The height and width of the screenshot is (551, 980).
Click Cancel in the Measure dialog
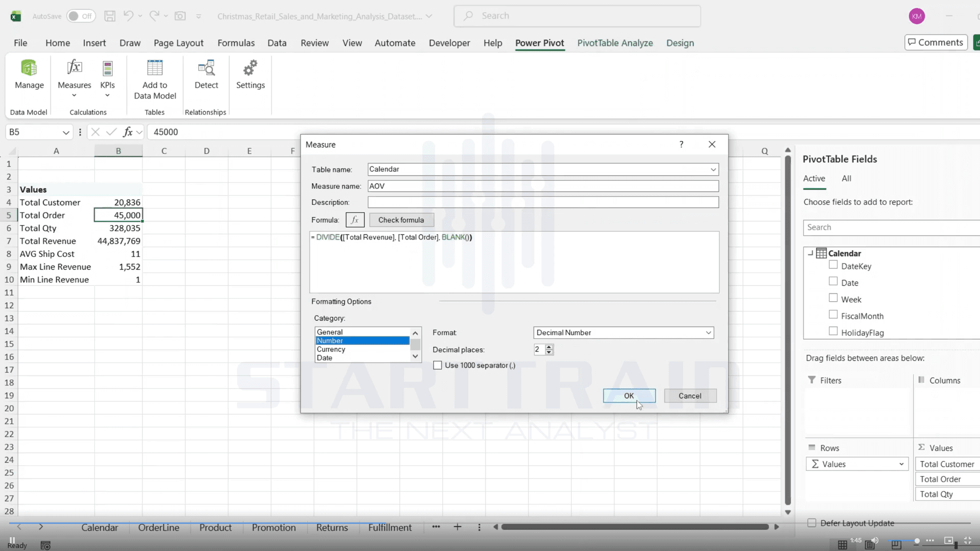coord(690,396)
